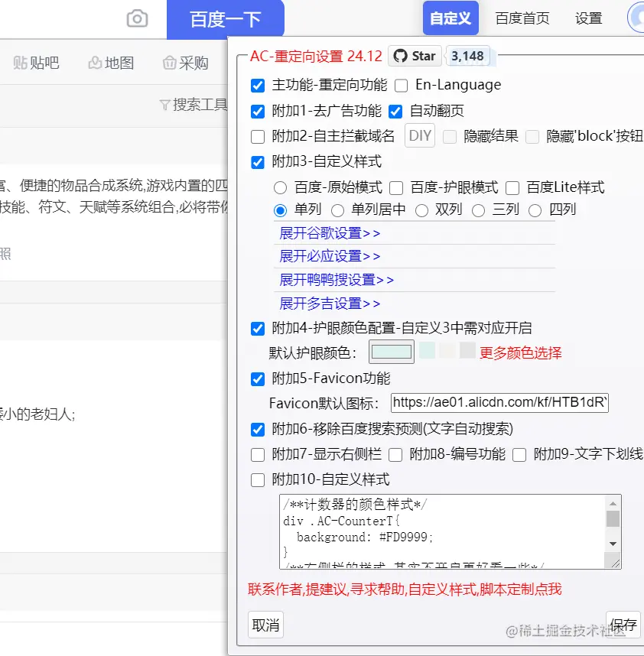Select 百度-原始模式 radio button

281,188
